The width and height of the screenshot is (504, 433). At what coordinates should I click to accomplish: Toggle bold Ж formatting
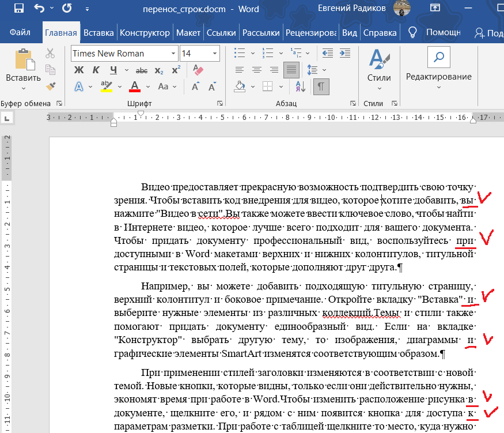click(79, 70)
